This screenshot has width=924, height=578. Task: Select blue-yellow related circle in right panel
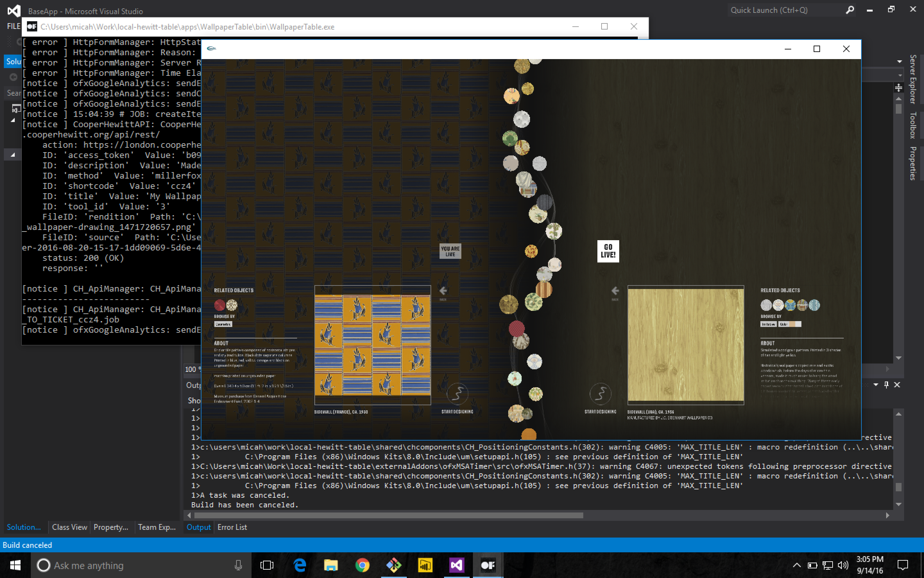tap(790, 305)
